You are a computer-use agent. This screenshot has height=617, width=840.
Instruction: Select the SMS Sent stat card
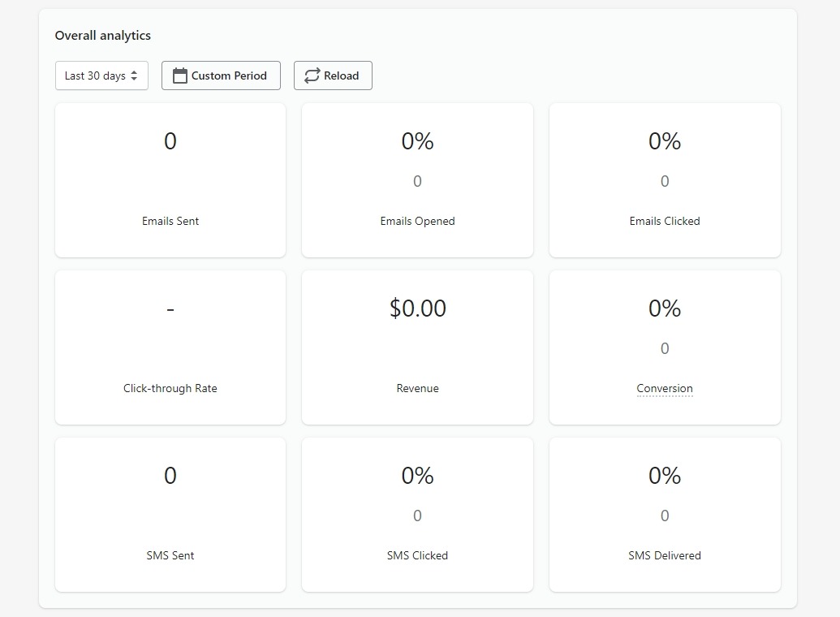tap(170, 515)
